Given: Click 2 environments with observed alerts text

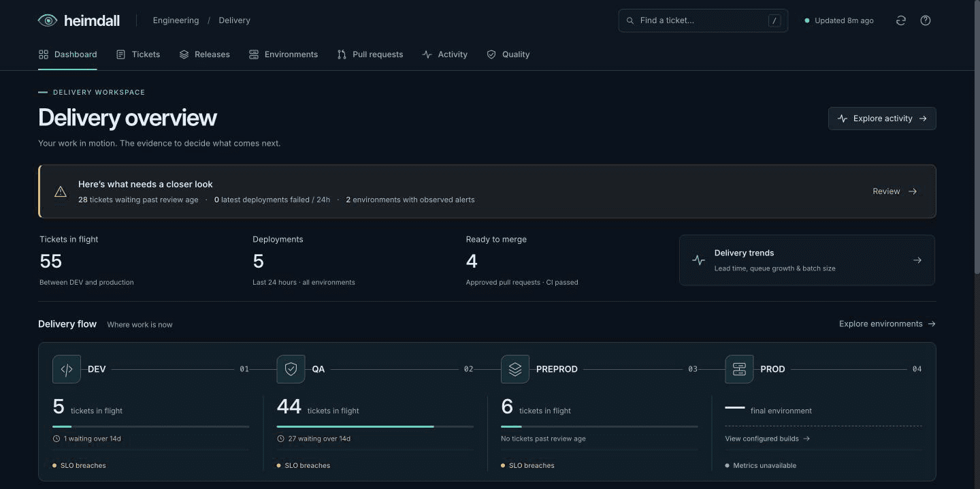Looking at the screenshot, I should (410, 200).
